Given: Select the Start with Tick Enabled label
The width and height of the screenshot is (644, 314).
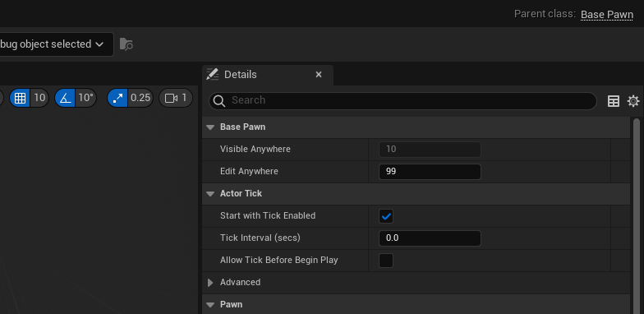Looking at the screenshot, I should tap(268, 215).
